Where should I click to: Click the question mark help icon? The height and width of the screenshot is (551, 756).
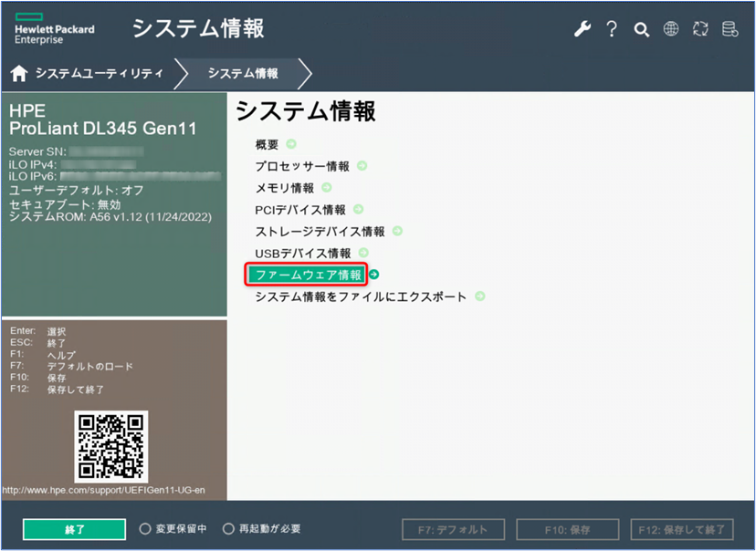(612, 28)
